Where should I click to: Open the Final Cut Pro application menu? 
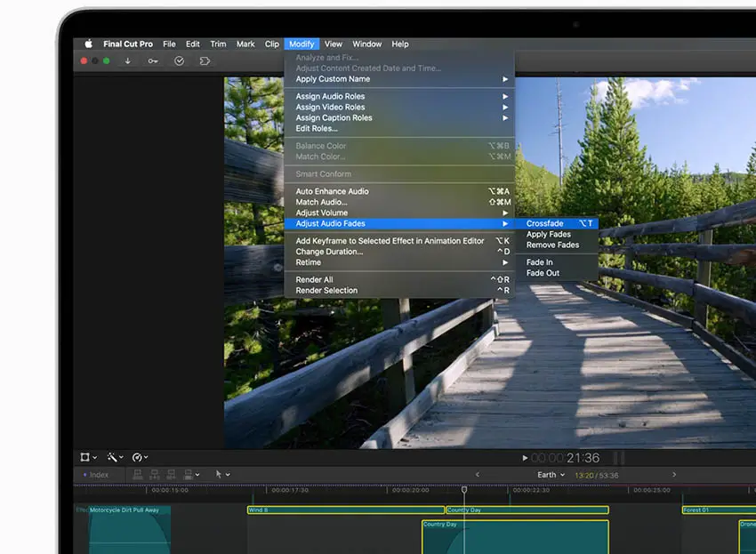(x=128, y=44)
